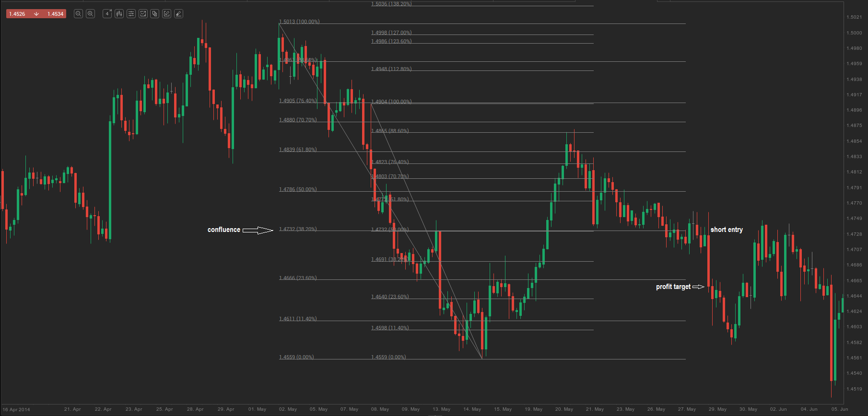Select the "short entry" text label
This screenshot has width=868, height=416.
coord(727,230)
